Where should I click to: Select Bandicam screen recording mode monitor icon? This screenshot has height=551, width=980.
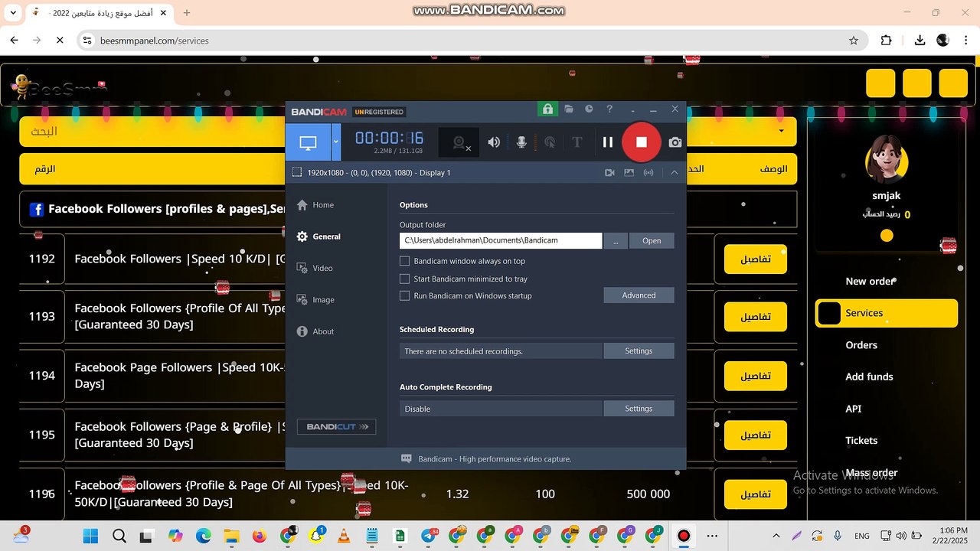click(x=308, y=142)
